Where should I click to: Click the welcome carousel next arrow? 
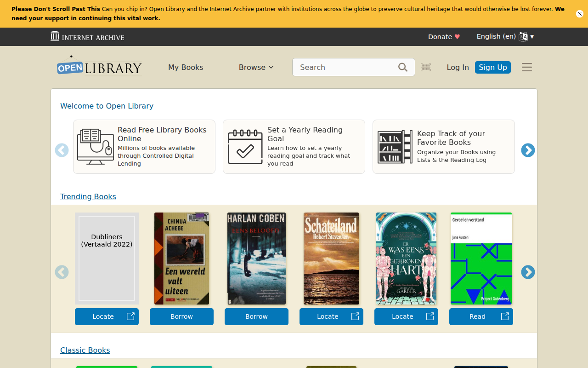click(x=528, y=150)
